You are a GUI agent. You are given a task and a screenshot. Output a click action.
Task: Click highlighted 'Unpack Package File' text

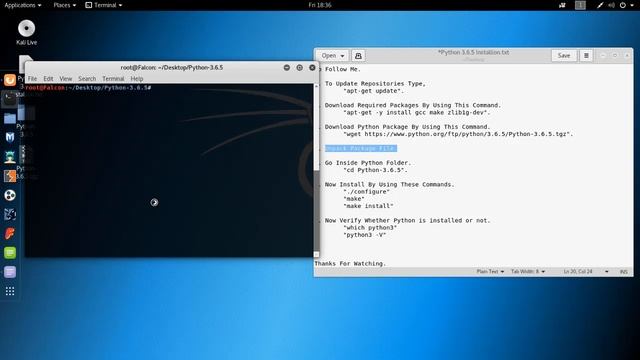coord(361,148)
